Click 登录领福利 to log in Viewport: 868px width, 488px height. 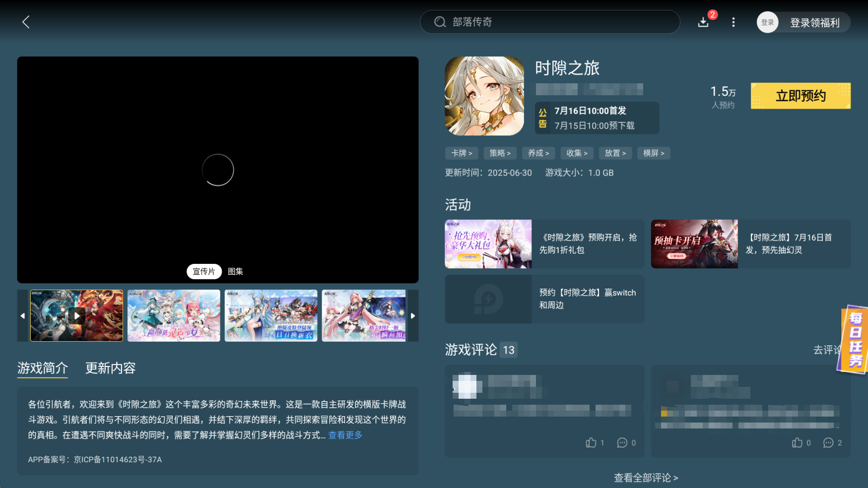pos(814,23)
